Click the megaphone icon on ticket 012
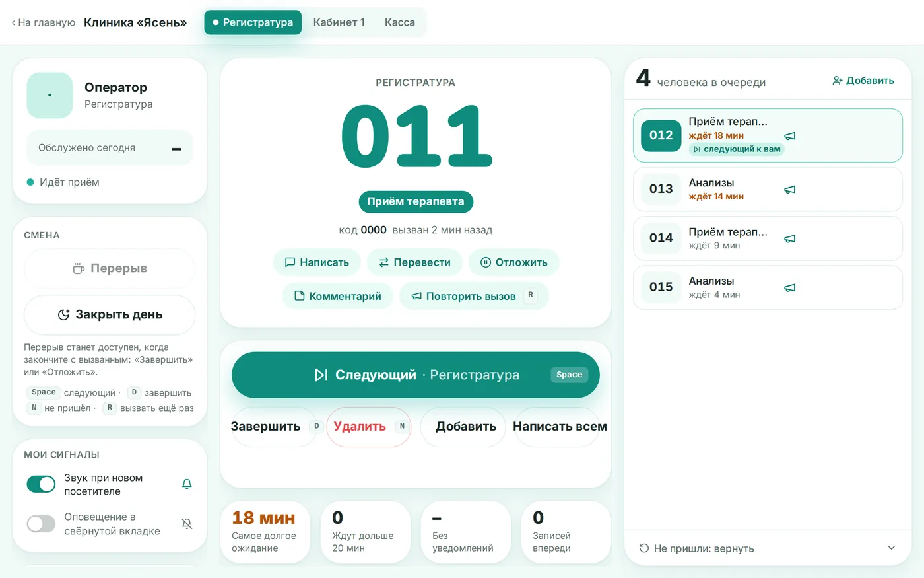The height and width of the screenshot is (578, 924). pos(789,136)
